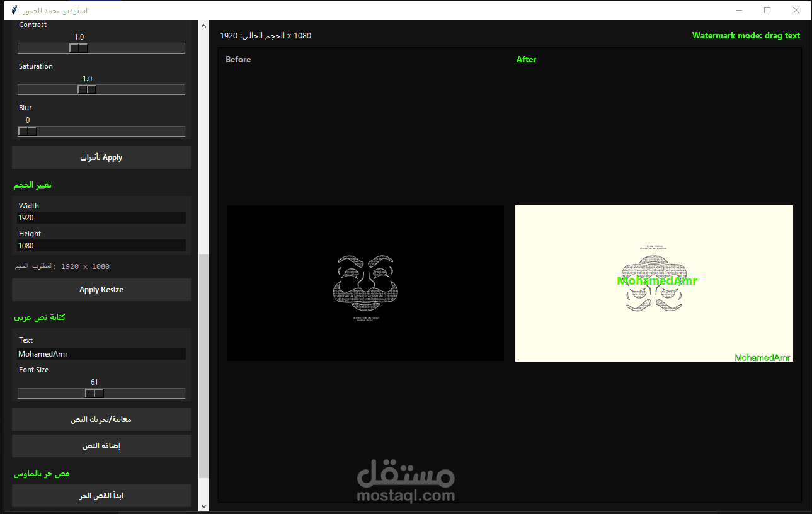This screenshot has width=812, height=514.
Task: Click the 'Saturation' label
Action: (x=36, y=66)
